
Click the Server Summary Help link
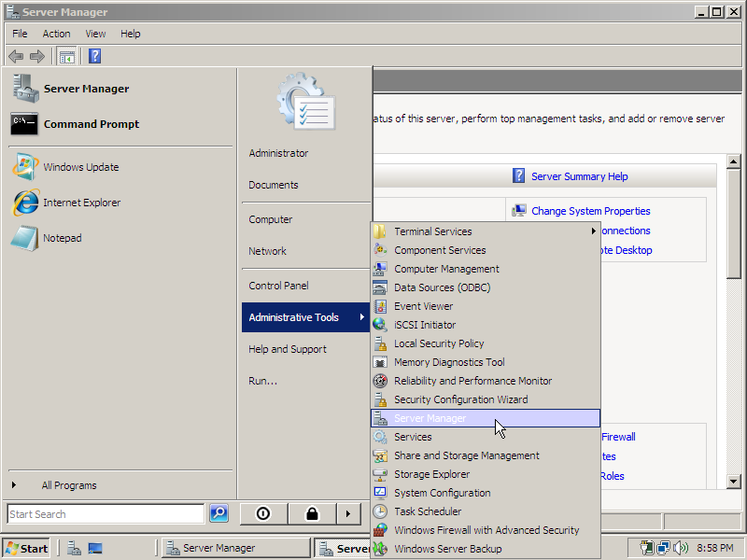(579, 176)
